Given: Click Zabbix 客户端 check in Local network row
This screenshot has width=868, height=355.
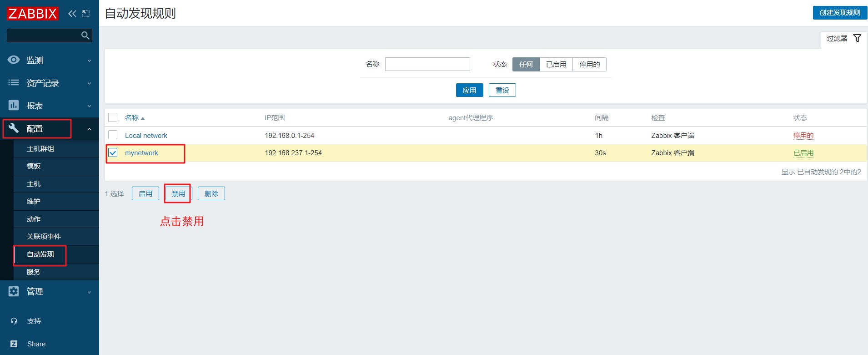Looking at the screenshot, I should (x=672, y=136).
